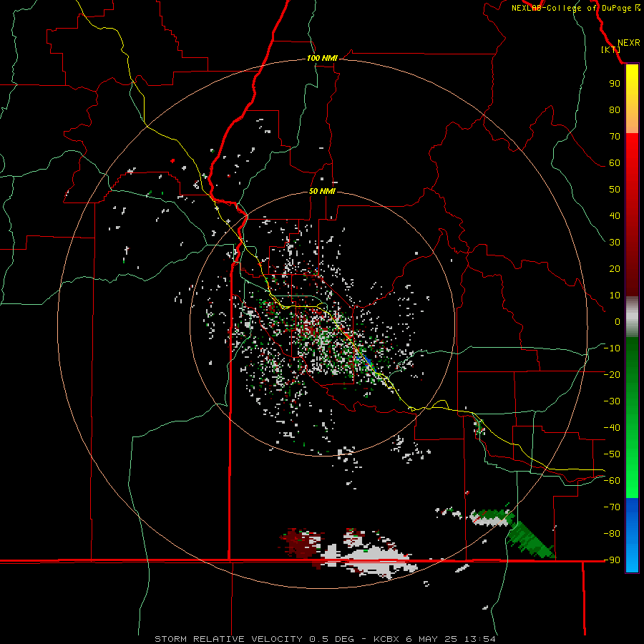Click the -20 value on velocity scale
Image resolution: width=644 pixels, height=644 pixels.
(612, 374)
